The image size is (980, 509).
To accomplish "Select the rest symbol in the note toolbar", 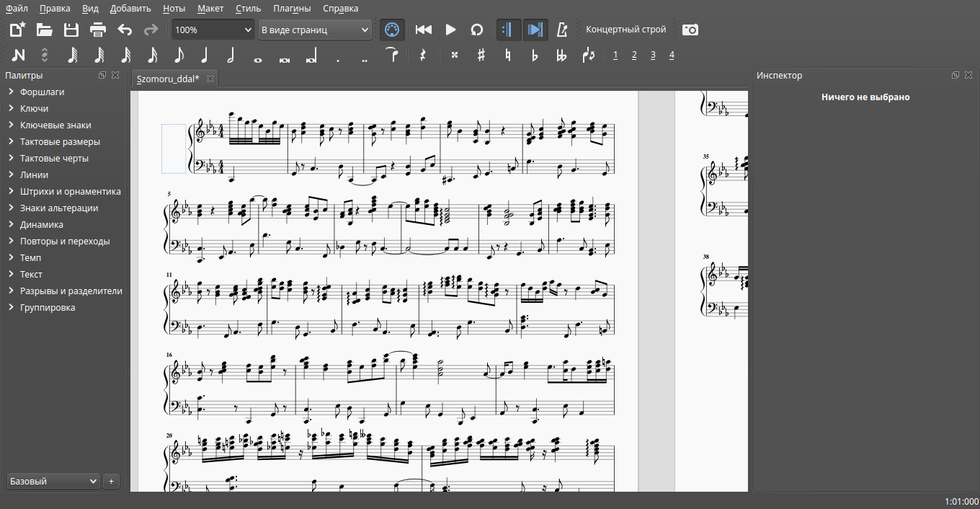I will (422, 56).
